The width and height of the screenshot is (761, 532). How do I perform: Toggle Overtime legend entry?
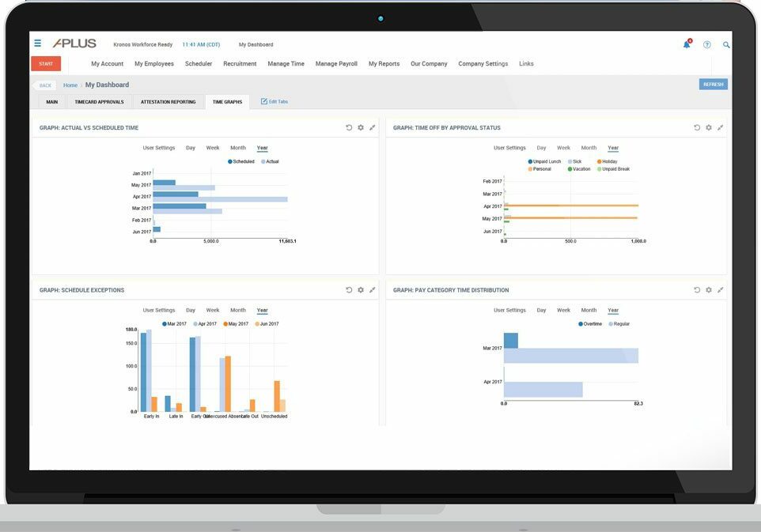(590, 324)
